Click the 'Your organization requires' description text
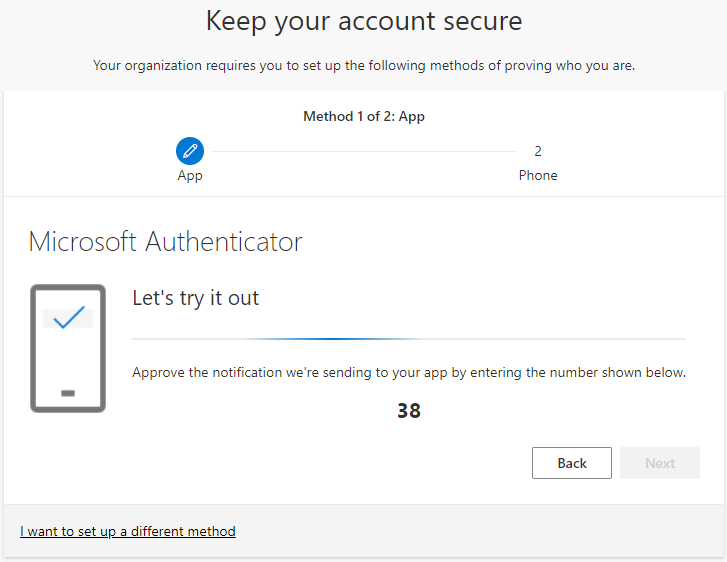The image size is (727, 562). pos(364,65)
